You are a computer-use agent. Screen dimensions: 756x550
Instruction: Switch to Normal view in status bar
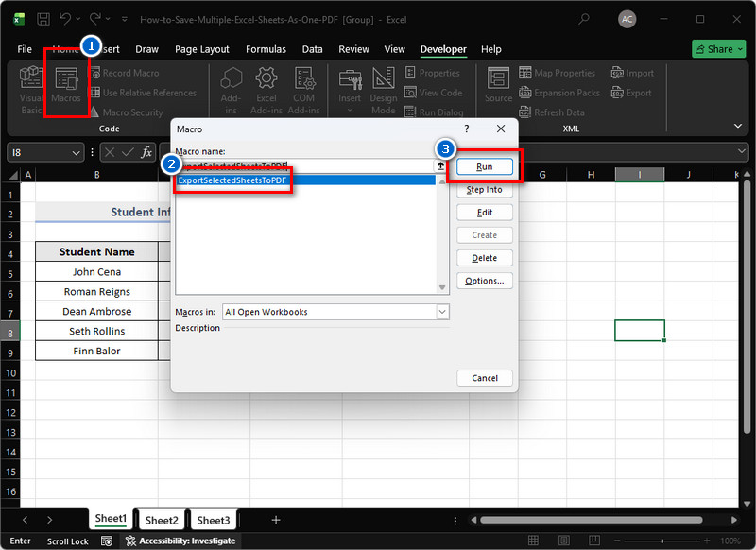533,541
